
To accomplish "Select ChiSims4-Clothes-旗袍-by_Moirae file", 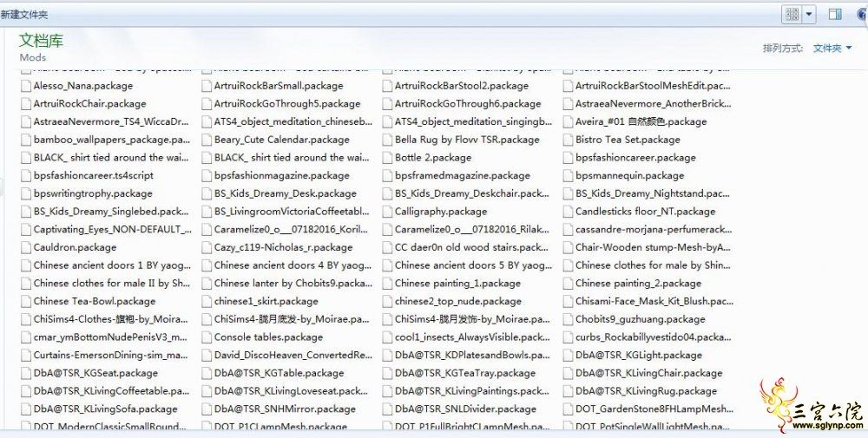I will 110,320.
